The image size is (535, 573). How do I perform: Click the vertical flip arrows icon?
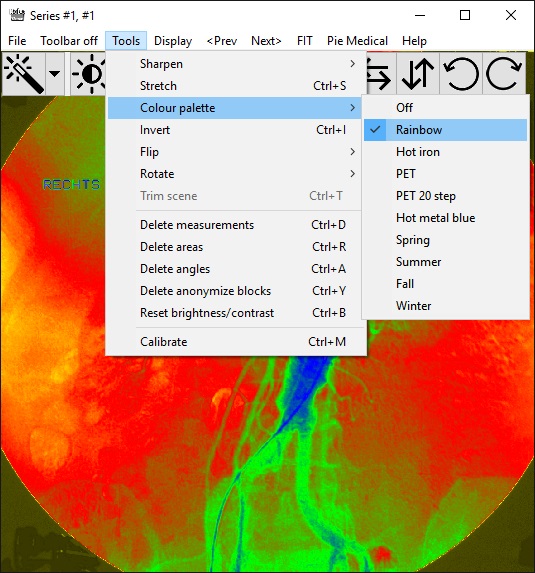(418, 74)
